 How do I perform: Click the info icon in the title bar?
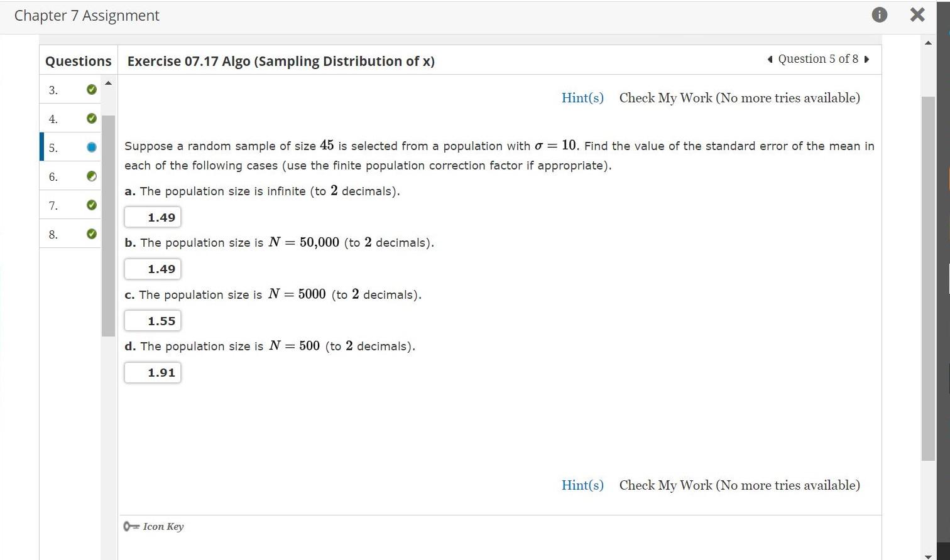point(879,14)
